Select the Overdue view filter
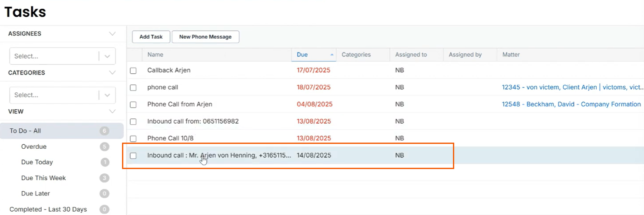This screenshot has height=215, width=644. click(x=34, y=147)
